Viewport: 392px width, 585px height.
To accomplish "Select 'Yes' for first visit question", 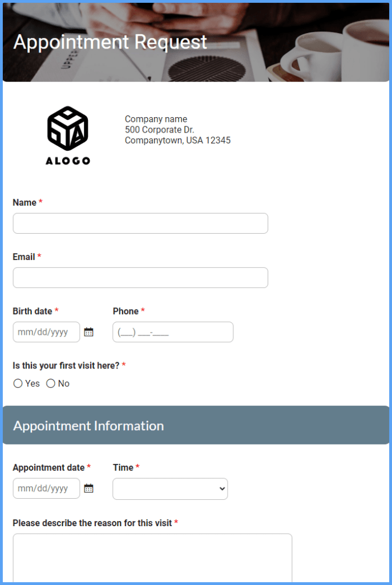I will pyautogui.click(x=18, y=383).
